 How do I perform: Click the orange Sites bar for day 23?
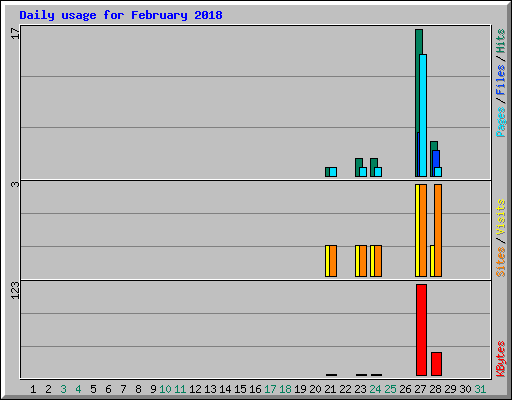(x=363, y=261)
